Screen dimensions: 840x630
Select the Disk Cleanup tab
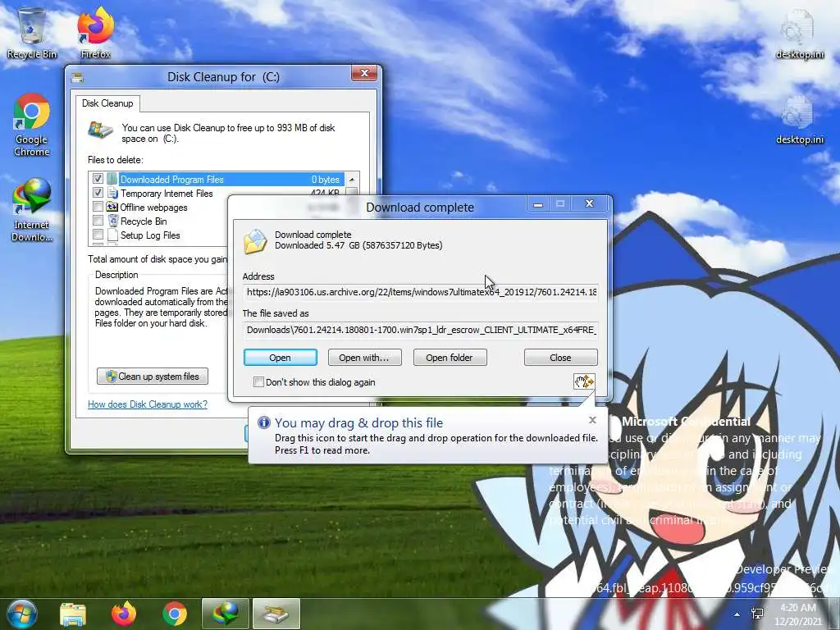pyautogui.click(x=107, y=103)
